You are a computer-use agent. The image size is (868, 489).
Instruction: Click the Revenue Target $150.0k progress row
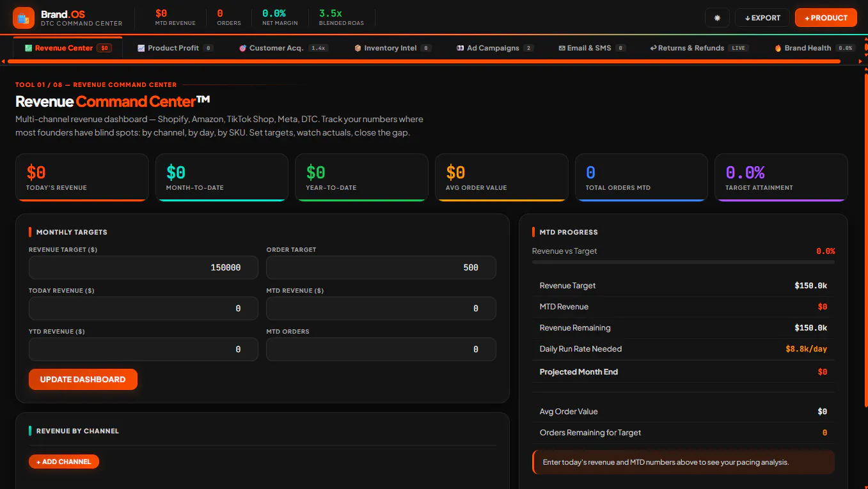683,286
